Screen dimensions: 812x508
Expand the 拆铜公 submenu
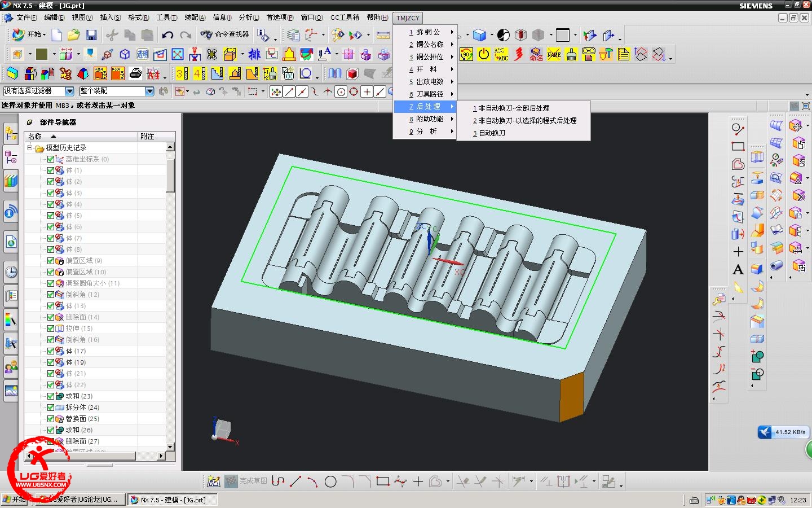click(x=425, y=32)
